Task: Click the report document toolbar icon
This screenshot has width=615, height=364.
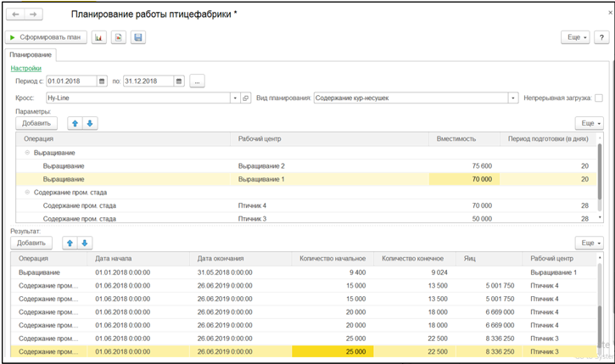Action: point(119,37)
